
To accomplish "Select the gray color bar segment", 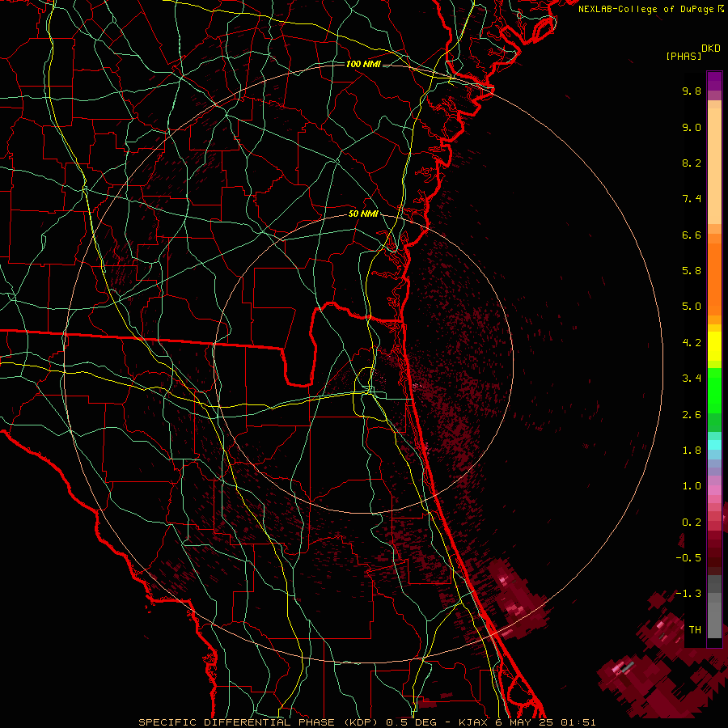I will pos(714,607).
